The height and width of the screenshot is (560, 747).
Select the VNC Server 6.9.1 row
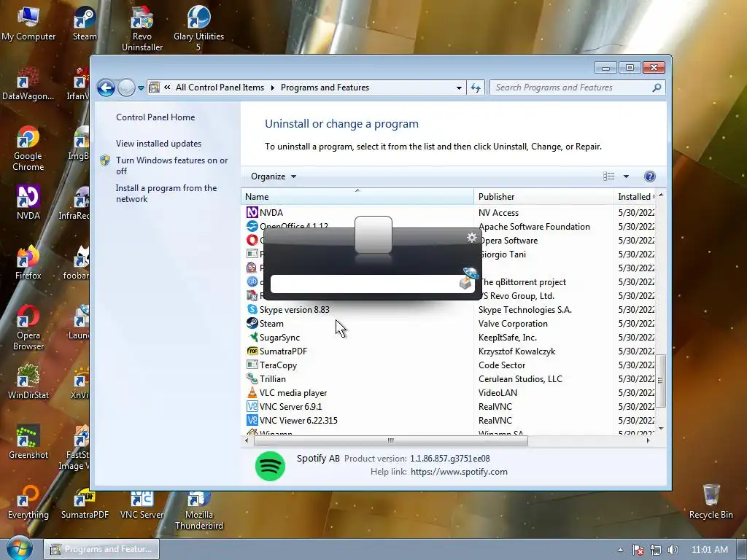(x=448, y=407)
